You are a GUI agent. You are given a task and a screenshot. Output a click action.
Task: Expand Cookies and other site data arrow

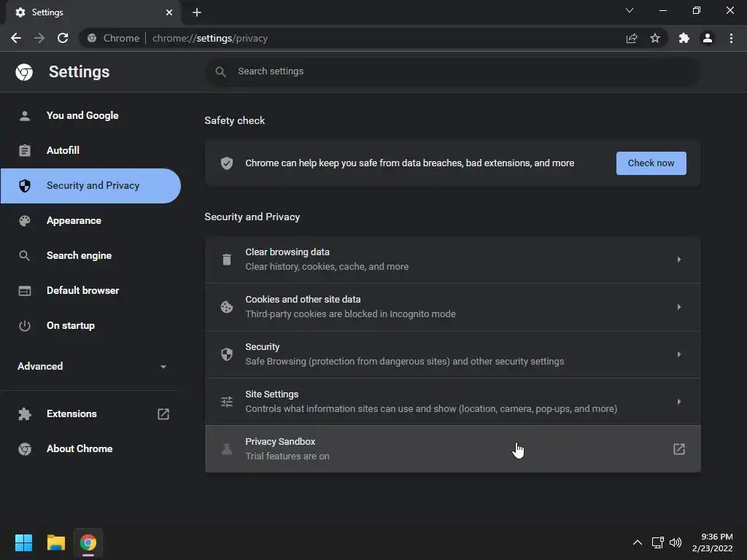(x=679, y=307)
